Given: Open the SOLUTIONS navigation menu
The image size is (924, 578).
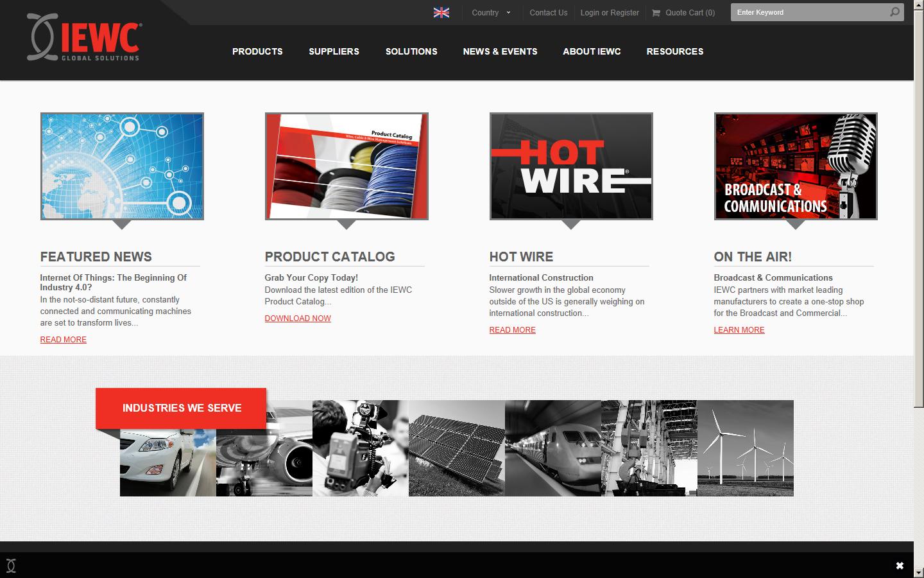Looking at the screenshot, I should [411, 51].
